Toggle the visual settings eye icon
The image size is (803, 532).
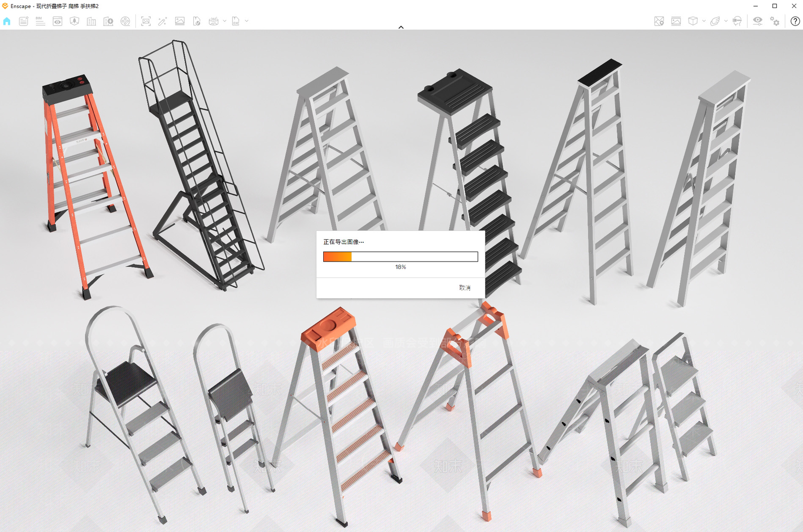point(757,21)
